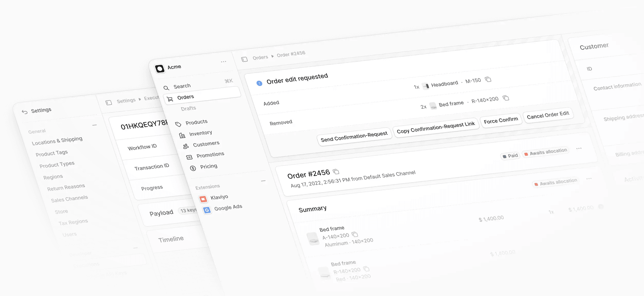Click the Google Ads icon
Screen dimensions: 644x296
[x=207, y=210]
